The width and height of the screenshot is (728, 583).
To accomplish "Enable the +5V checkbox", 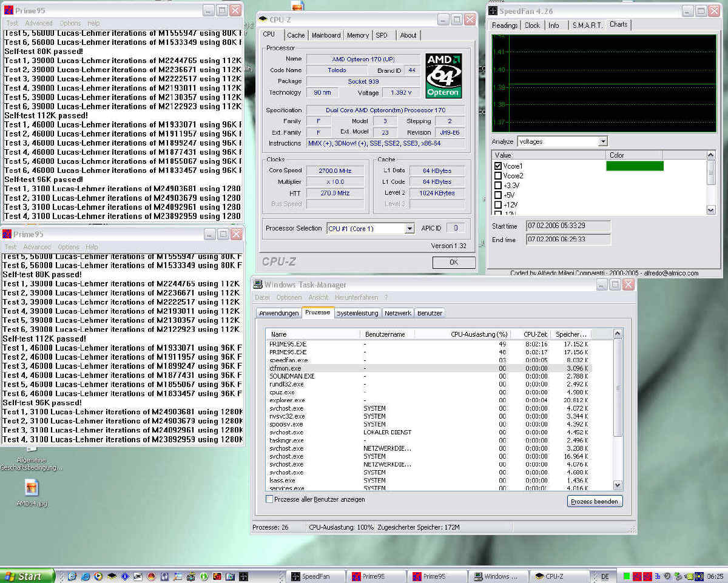I will point(498,195).
